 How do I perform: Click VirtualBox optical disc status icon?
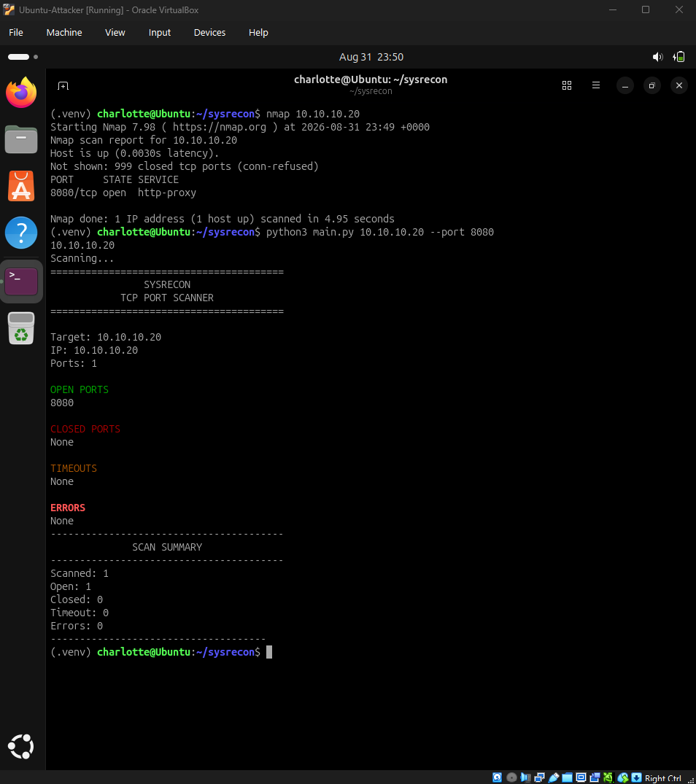point(511,777)
